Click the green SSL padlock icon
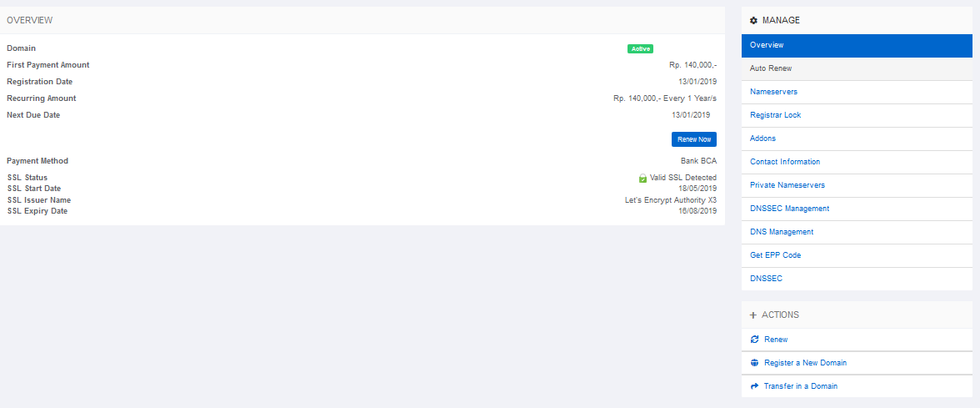980x408 pixels. 642,179
